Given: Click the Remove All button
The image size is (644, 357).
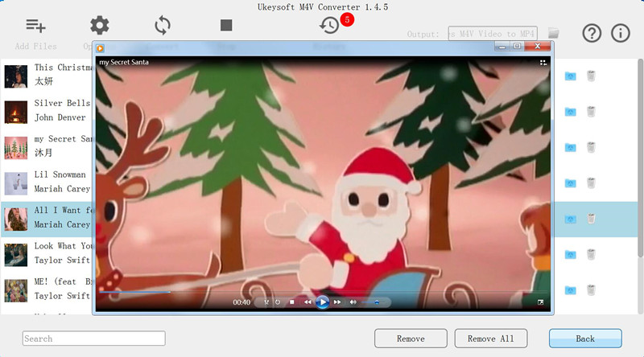Looking at the screenshot, I should (x=491, y=339).
